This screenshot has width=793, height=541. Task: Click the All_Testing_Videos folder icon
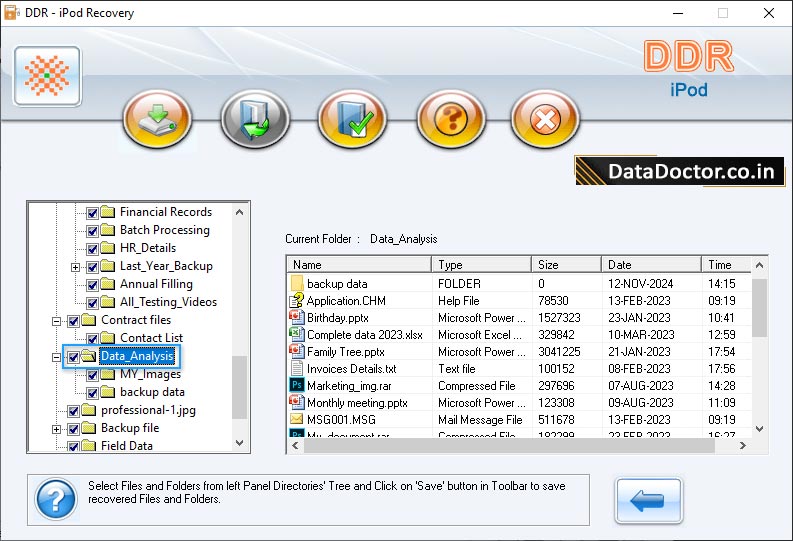pos(107,302)
